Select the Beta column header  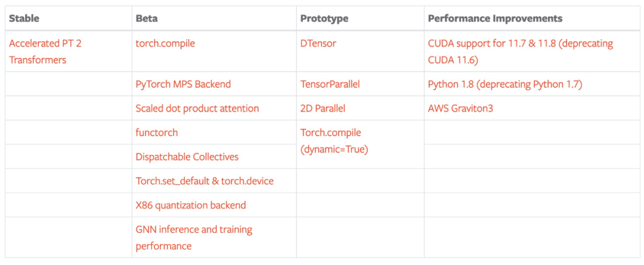tap(147, 19)
